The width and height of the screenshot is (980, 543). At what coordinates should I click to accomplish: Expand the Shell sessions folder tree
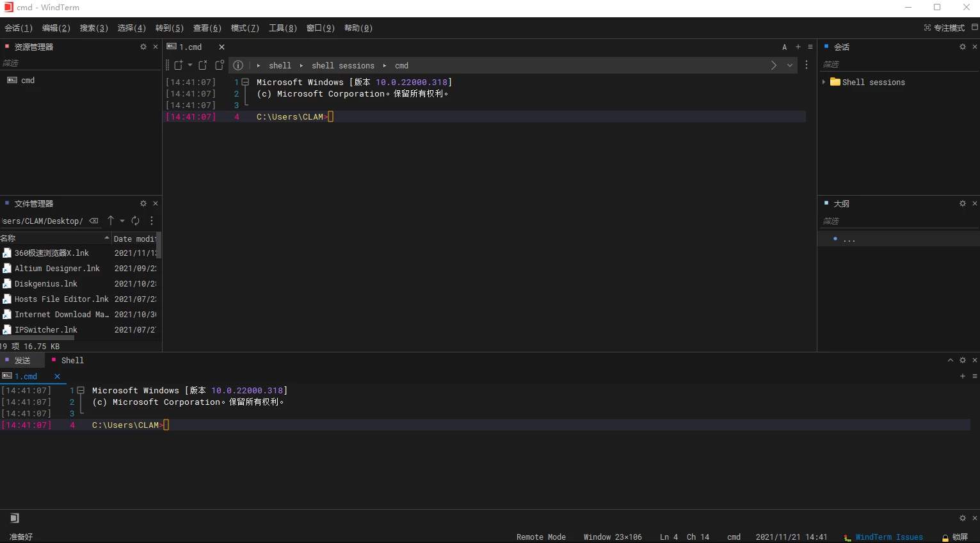[x=824, y=82]
